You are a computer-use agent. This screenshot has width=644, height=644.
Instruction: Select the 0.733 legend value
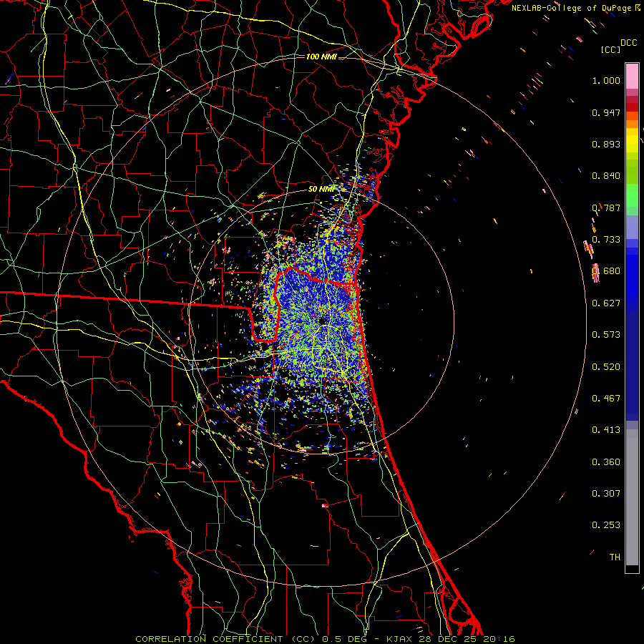(x=606, y=240)
